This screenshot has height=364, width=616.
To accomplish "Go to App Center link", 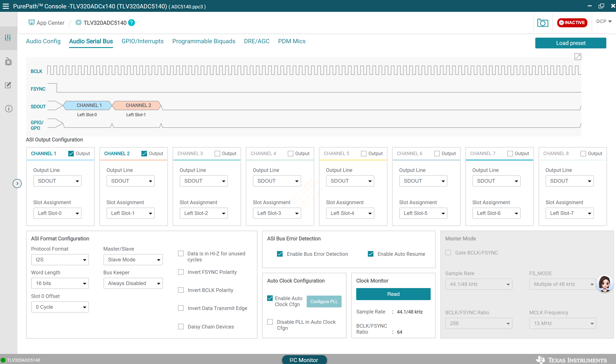I will click(x=50, y=23).
